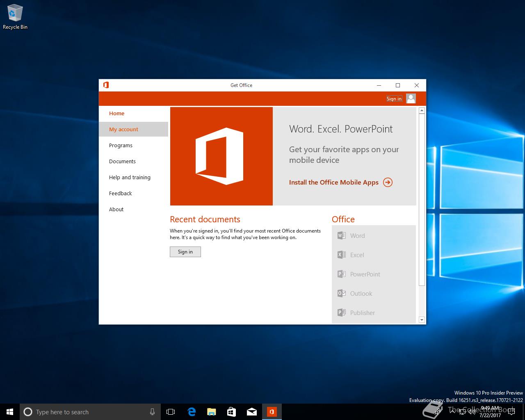Click the vertical scrollbar thumb
This screenshot has width=525, height=420.
[422, 200]
